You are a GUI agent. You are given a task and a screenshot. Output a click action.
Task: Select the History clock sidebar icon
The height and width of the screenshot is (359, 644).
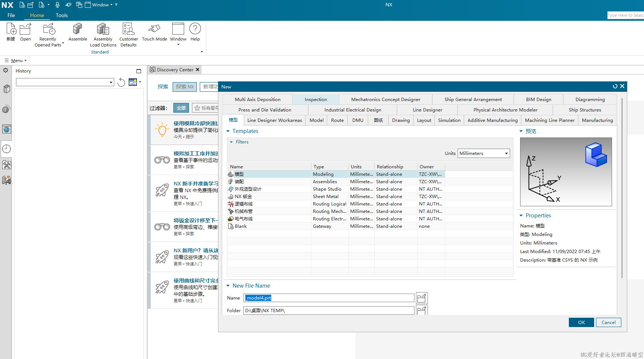pyautogui.click(x=6, y=149)
